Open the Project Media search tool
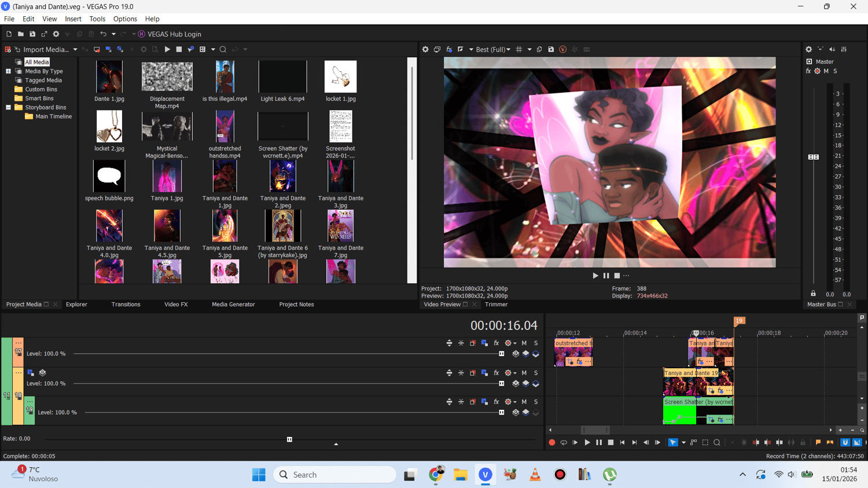The height and width of the screenshot is (488, 868). 223,49
